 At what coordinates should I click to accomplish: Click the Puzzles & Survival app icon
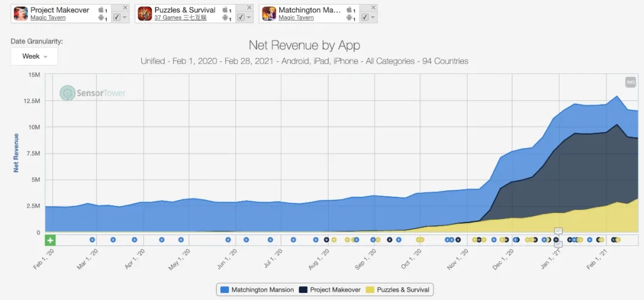point(145,14)
